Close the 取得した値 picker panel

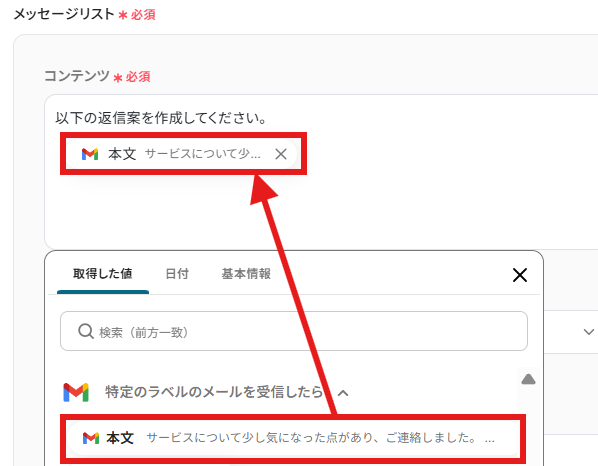tap(520, 275)
